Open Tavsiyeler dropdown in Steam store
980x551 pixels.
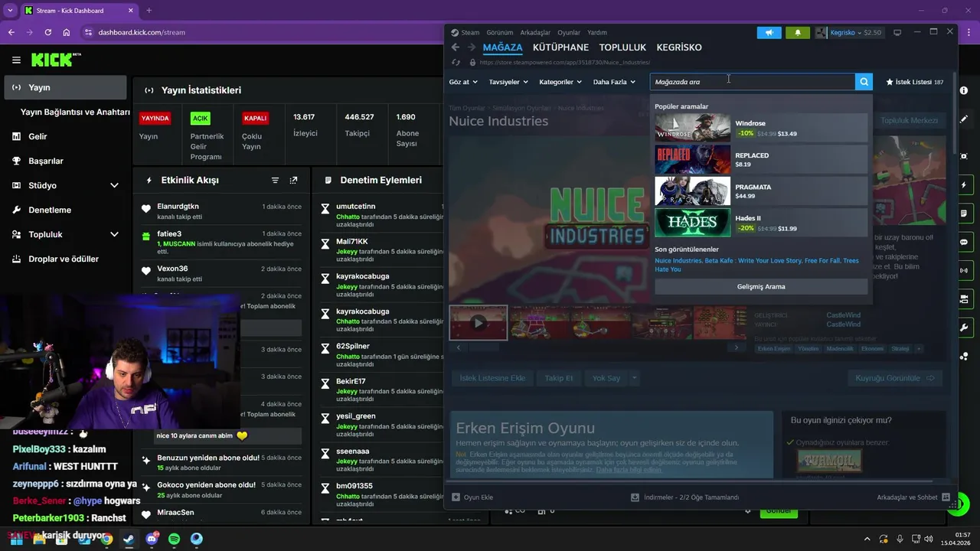(x=508, y=82)
